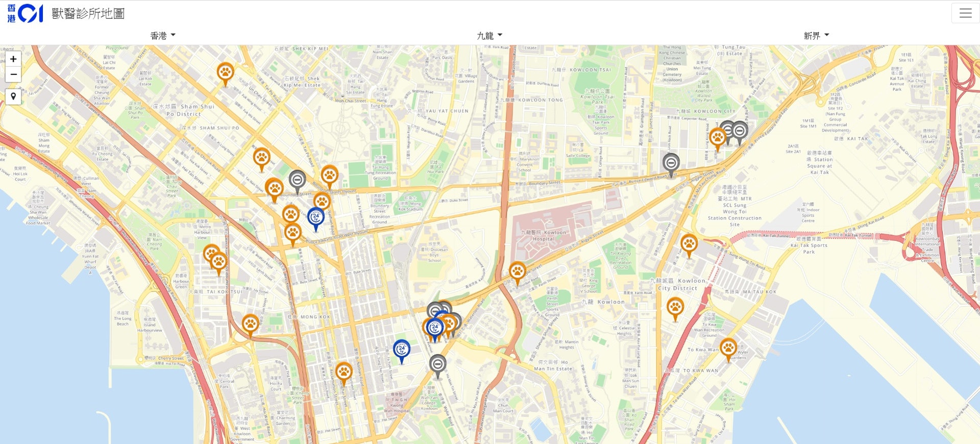Zoom out of the map

[13, 75]
